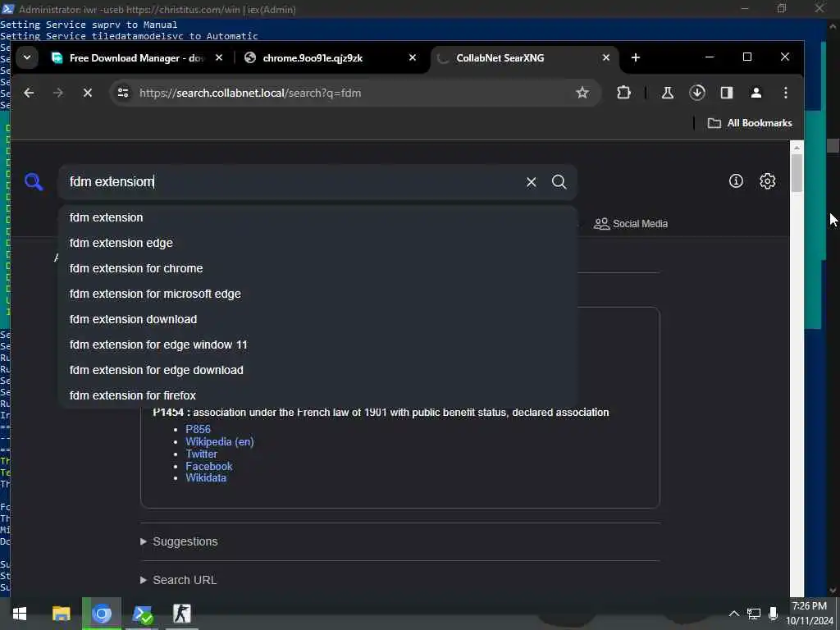Choose suggestion 'fdm extension for microsoft edge'
The width and height of the screenshot is (840, 630).
tap(317, 294)
